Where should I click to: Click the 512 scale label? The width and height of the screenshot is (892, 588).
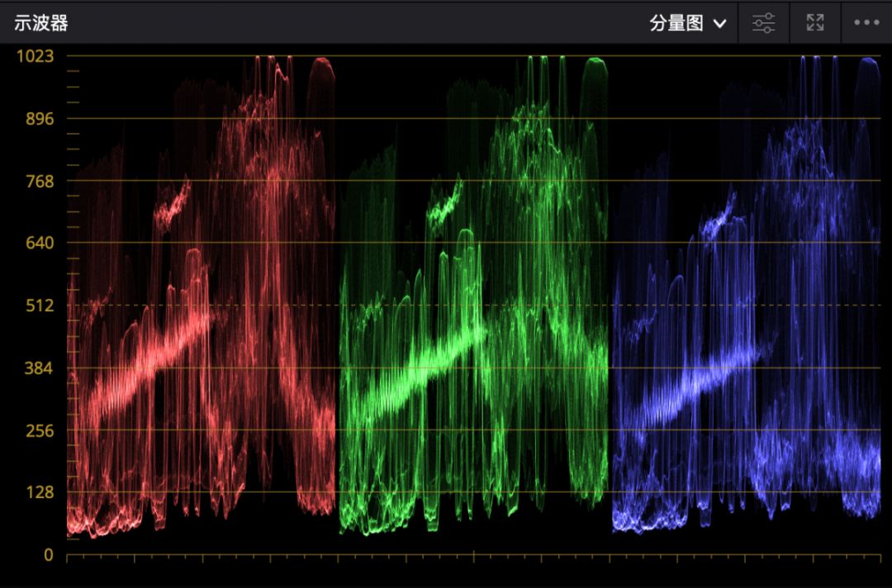[x=40, y=306]
